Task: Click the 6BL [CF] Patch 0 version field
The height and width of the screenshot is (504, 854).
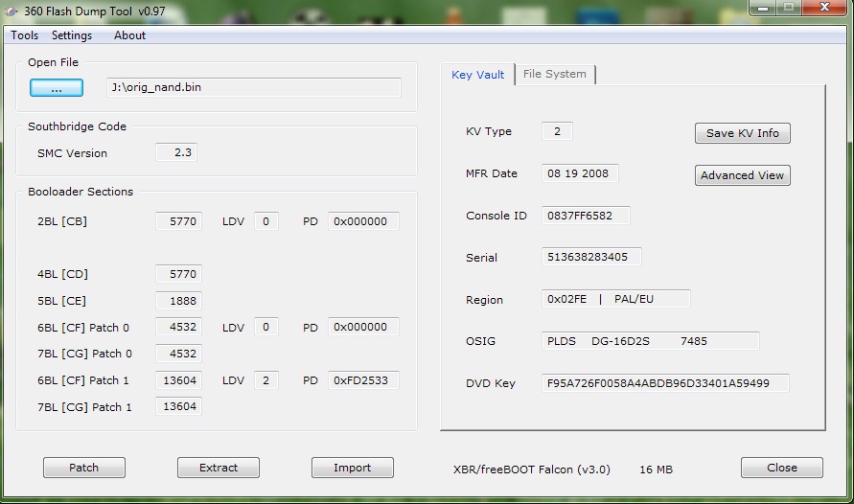Action: point(178,327)
